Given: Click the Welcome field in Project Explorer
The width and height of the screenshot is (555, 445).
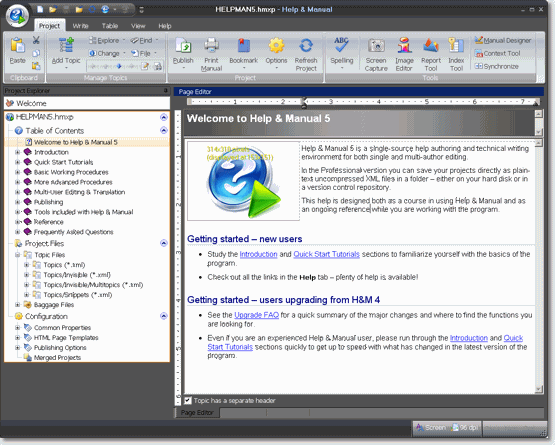Looking at the screenshot, I should pyautogui.click(x=87, y=103).
